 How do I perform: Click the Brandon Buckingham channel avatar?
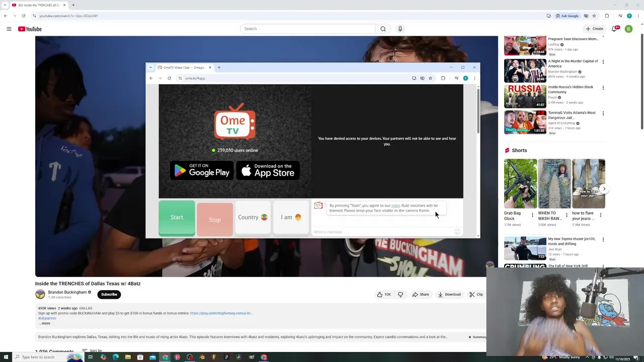[x=40, y=294]
